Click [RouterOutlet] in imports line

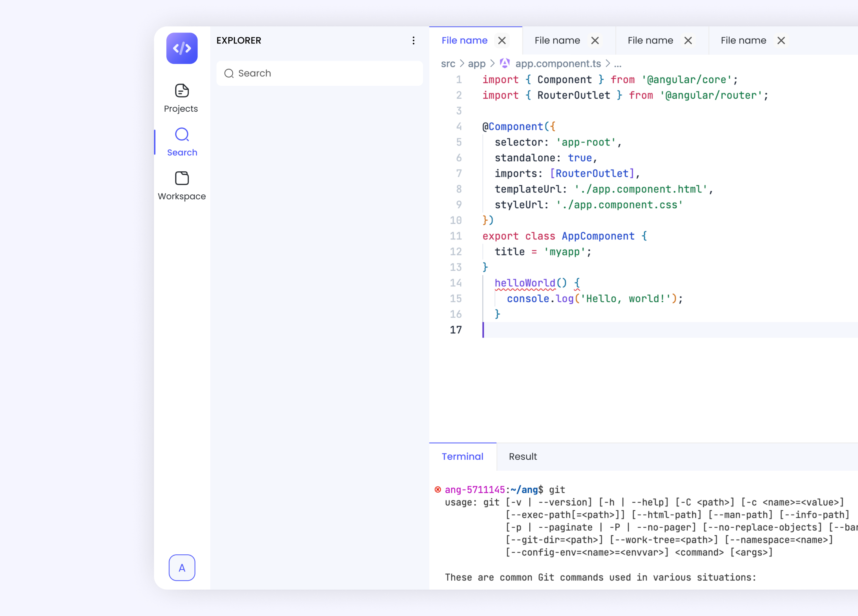[x=592, y=174]
